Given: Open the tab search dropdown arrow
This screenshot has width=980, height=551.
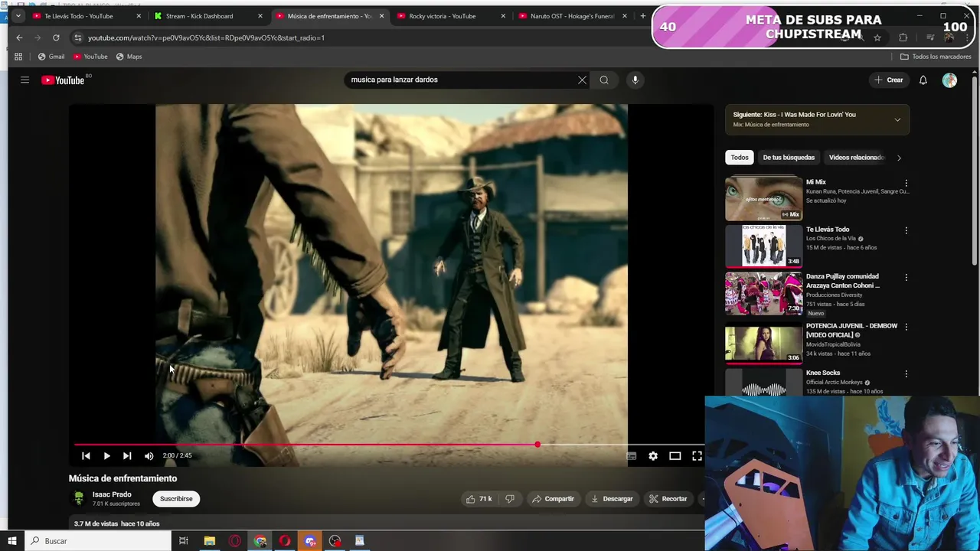Looking at the screenshot, I should click(x=18, y=16).
